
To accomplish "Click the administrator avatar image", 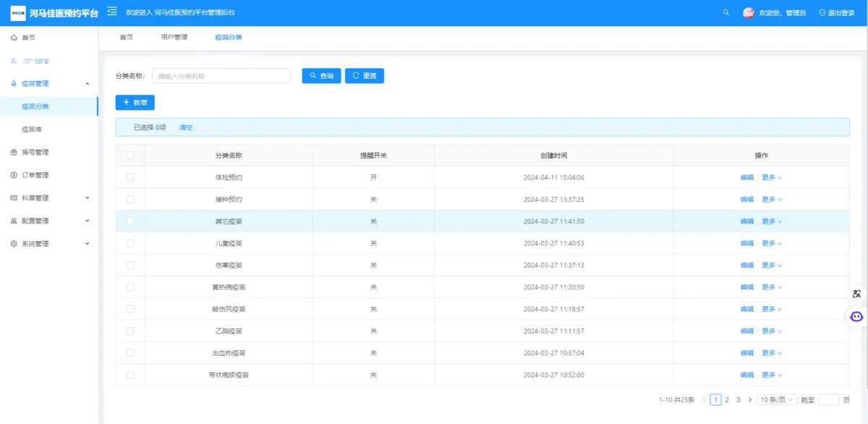I will pyautogui.click(x=749, y=12).
